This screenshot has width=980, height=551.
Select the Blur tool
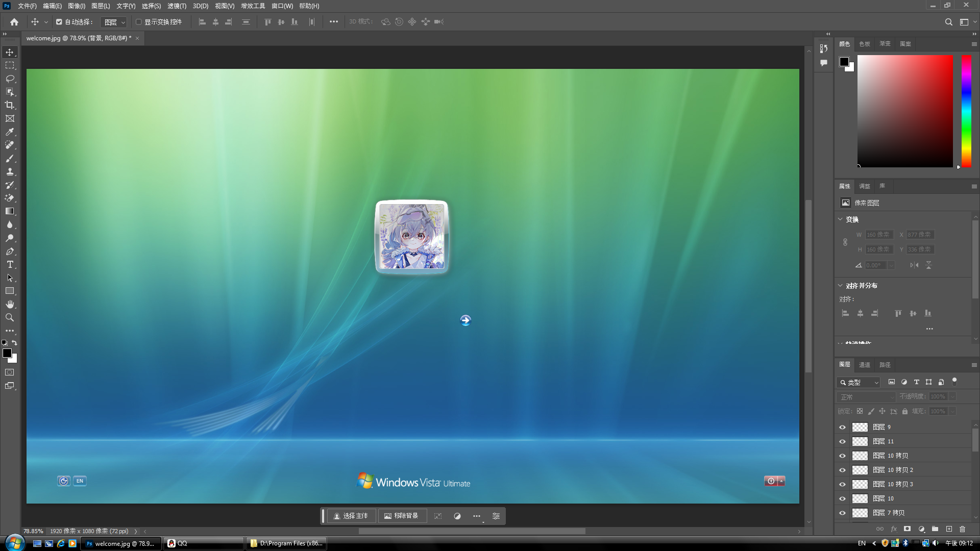pos(10,224)
